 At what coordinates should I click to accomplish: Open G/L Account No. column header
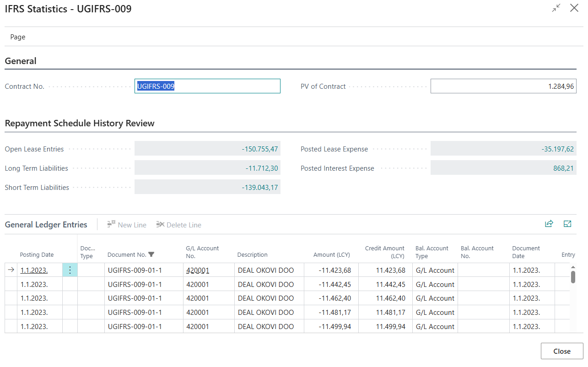pos(202,252)
